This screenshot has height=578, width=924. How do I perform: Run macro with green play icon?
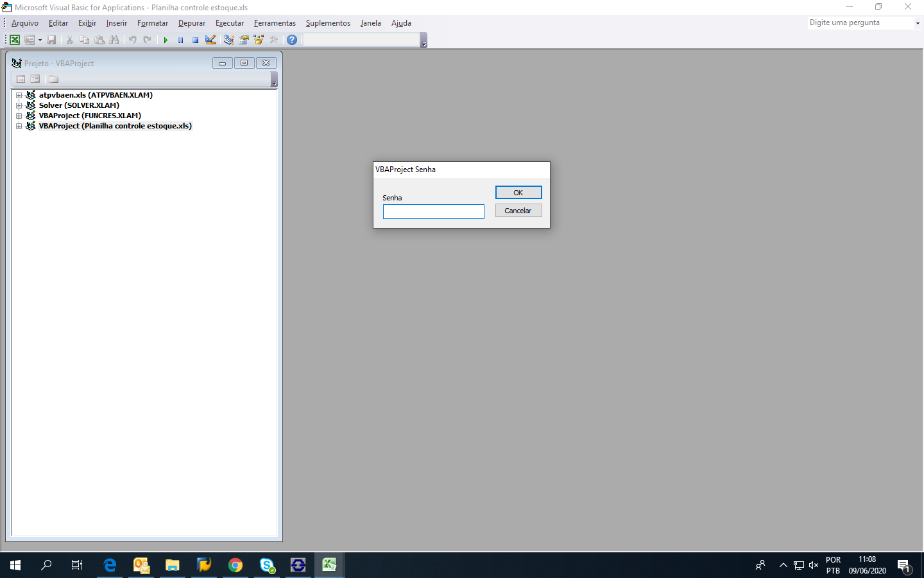(x=166, y=40)
